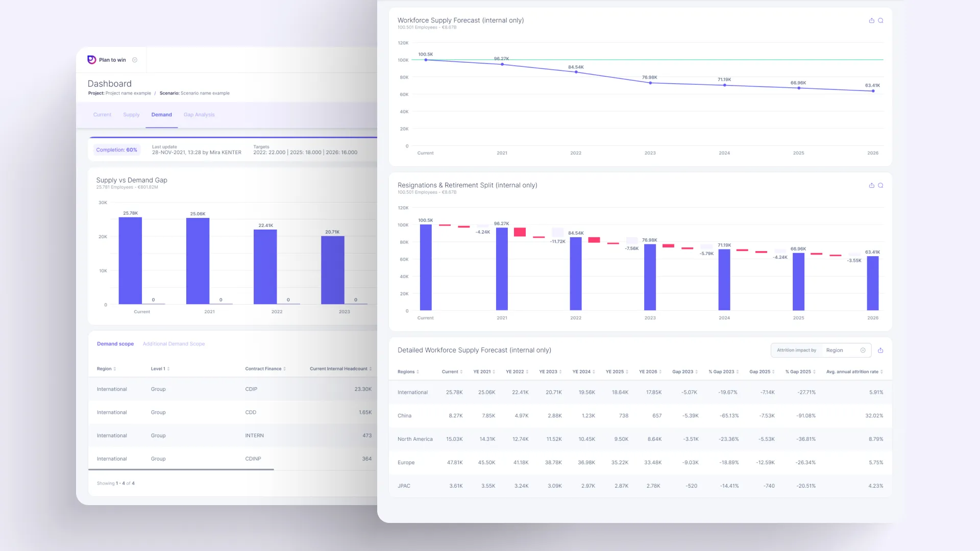Open the dropdown next to Plan to win
Screen dimensions: 980x551
135,60
